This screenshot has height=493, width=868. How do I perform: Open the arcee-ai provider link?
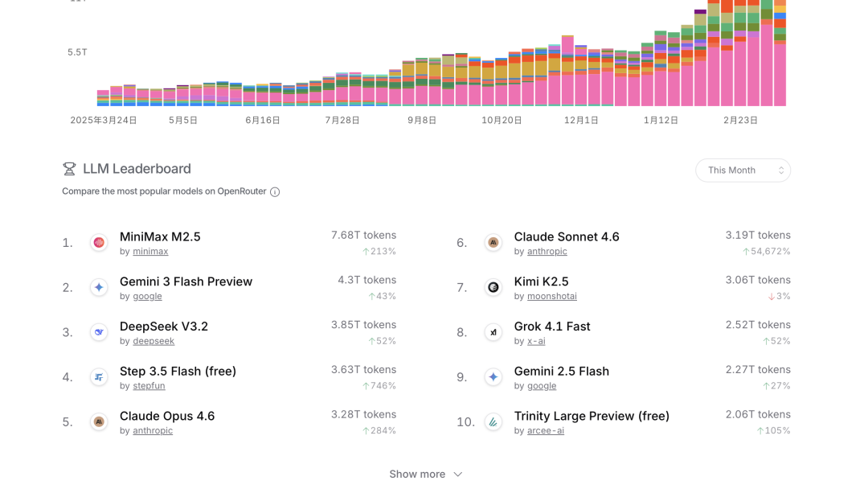click(x=545, y=431)
